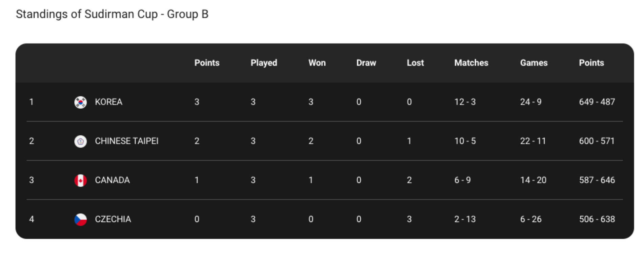Screen dimensions: 644x278
Task: Click the Korea flag icon
Action: 80,102
